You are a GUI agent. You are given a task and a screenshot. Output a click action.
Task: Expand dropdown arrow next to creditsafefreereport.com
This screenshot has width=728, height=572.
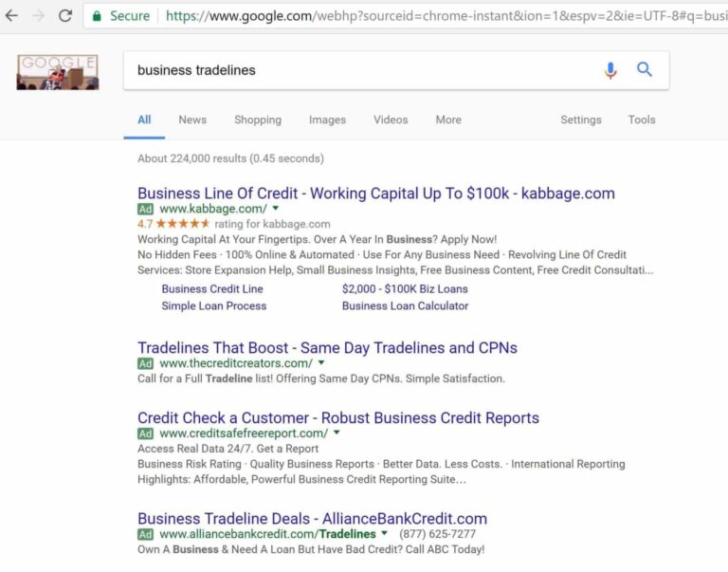tap(337, 433)
